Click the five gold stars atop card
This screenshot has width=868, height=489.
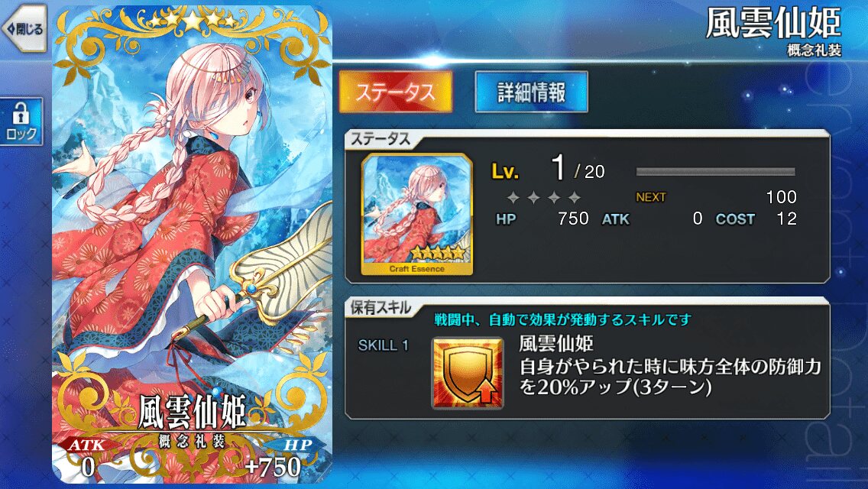[192, 21]
